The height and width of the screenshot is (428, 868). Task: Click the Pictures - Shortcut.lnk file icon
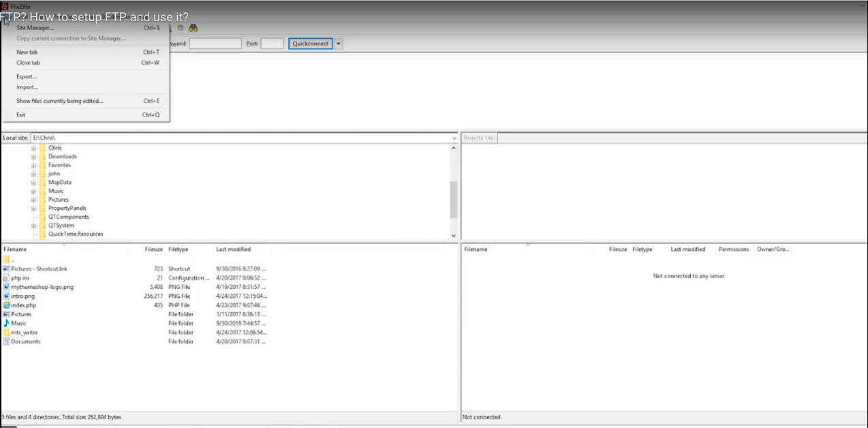7,269
